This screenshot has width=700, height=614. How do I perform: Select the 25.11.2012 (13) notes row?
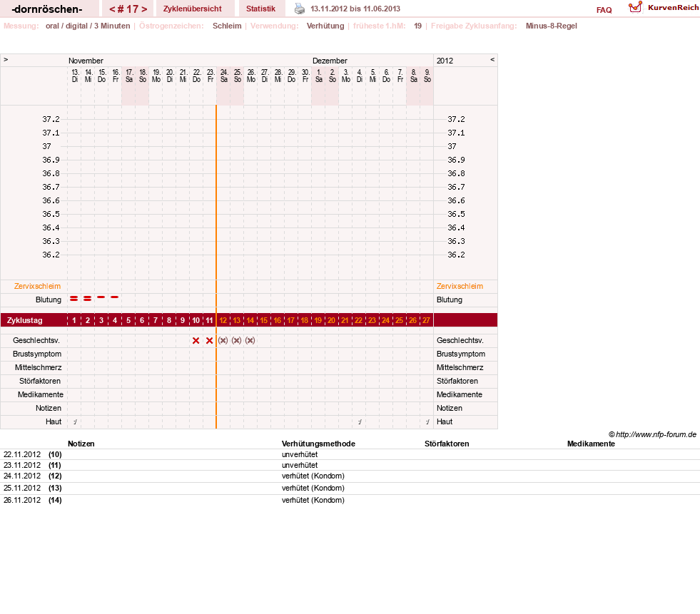350,488
